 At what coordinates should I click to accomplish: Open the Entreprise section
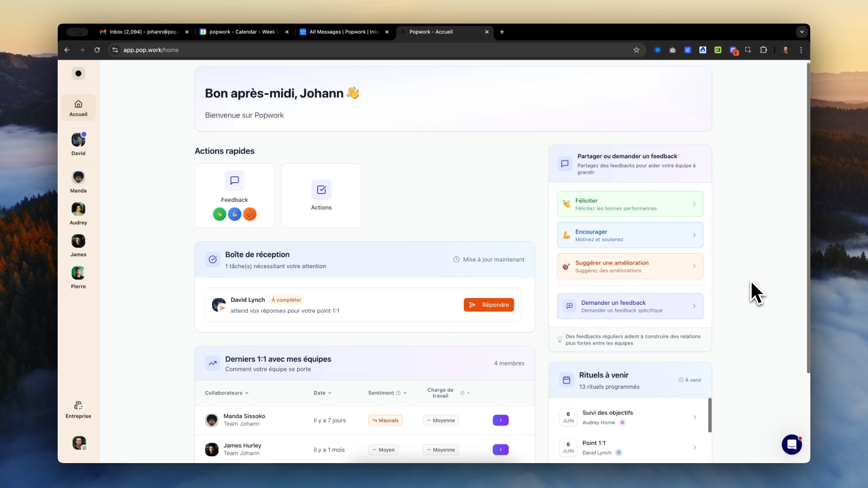(78, 409)
